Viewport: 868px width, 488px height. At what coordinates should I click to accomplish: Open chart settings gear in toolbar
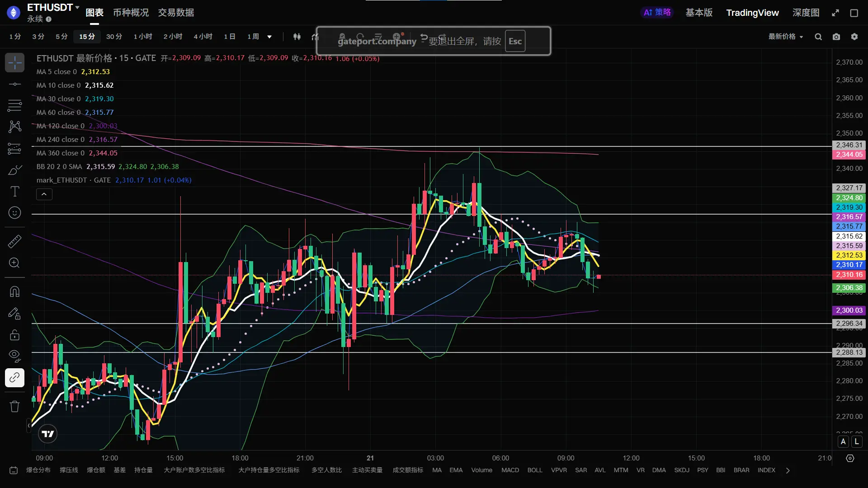point(854,37)
